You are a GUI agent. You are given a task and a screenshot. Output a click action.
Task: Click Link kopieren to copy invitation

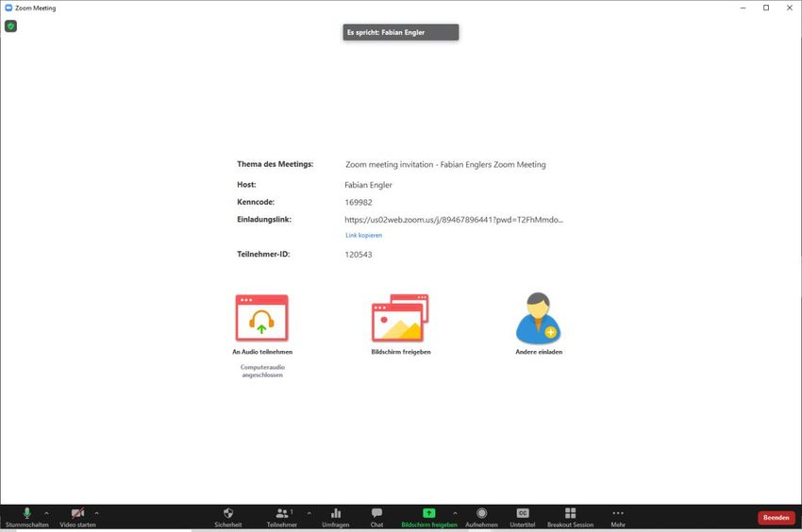(363, 235)
